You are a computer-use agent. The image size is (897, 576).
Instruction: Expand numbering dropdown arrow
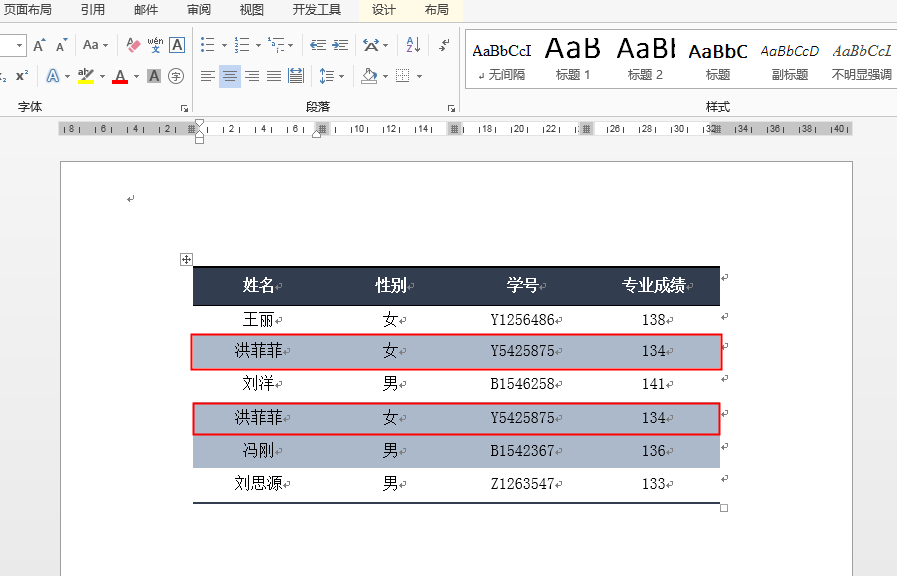[259, 45]
